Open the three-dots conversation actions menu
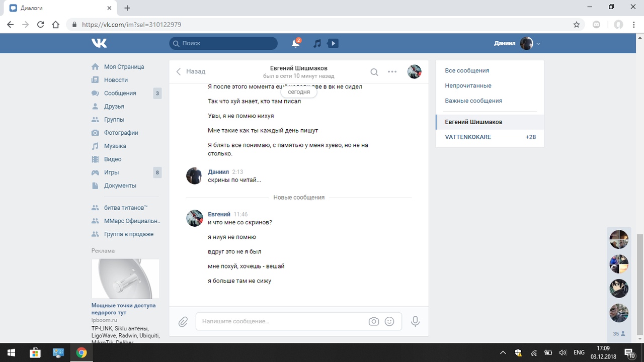 click(392, 72)
